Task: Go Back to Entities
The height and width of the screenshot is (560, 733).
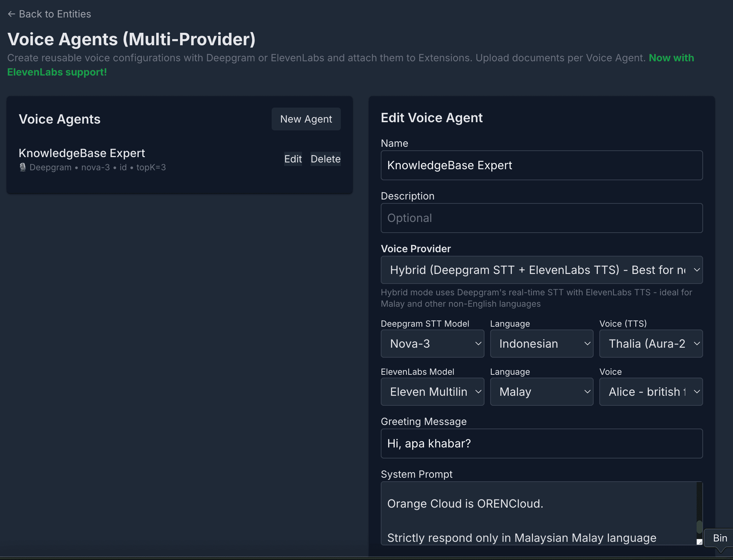Action: point(49,14)
